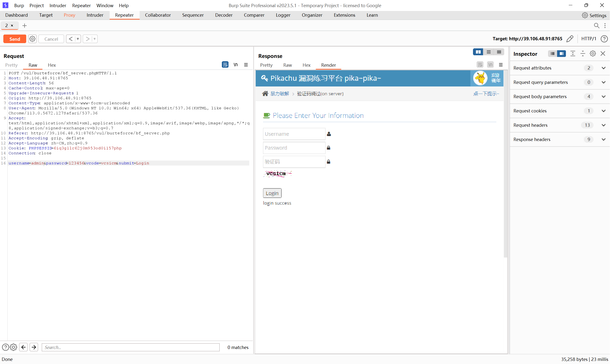Expand the Request cookies section
Screen dimensions: 610x364
603,111
